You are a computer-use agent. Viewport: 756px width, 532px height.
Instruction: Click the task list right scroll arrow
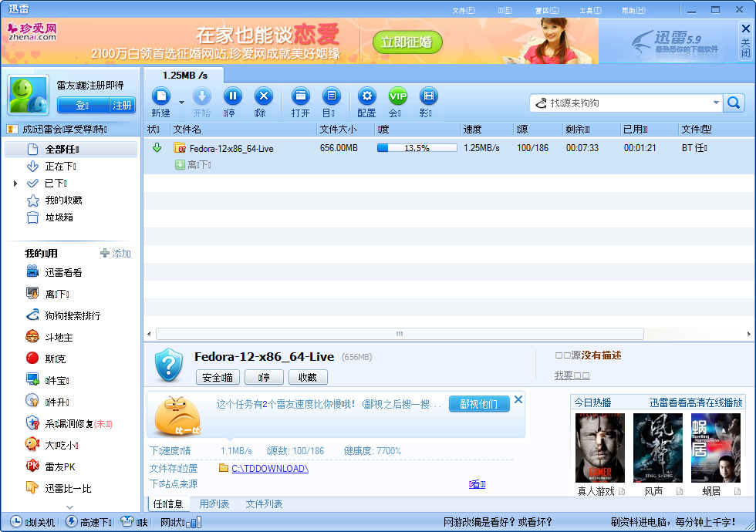point(749,334)
